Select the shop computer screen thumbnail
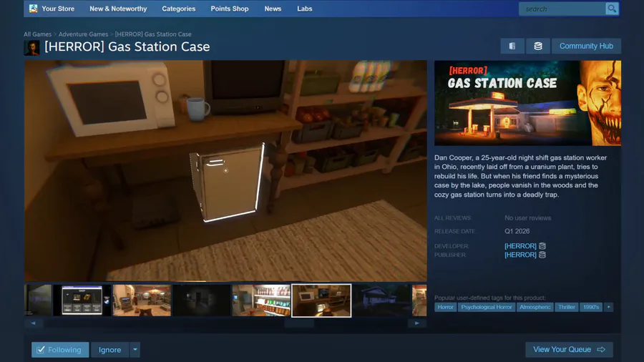 coord(82,300)
